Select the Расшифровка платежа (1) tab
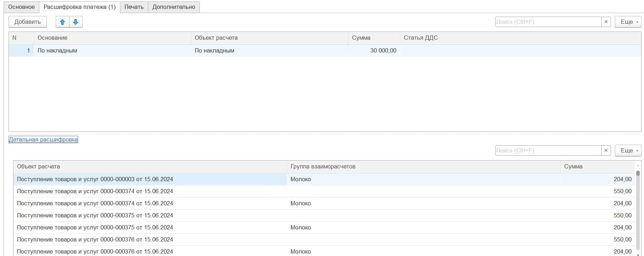644x256 pixels. click(79, 7)
